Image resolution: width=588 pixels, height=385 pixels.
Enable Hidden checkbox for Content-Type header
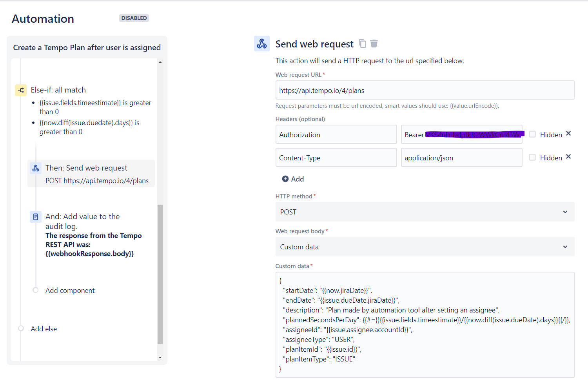click(532, 157)
